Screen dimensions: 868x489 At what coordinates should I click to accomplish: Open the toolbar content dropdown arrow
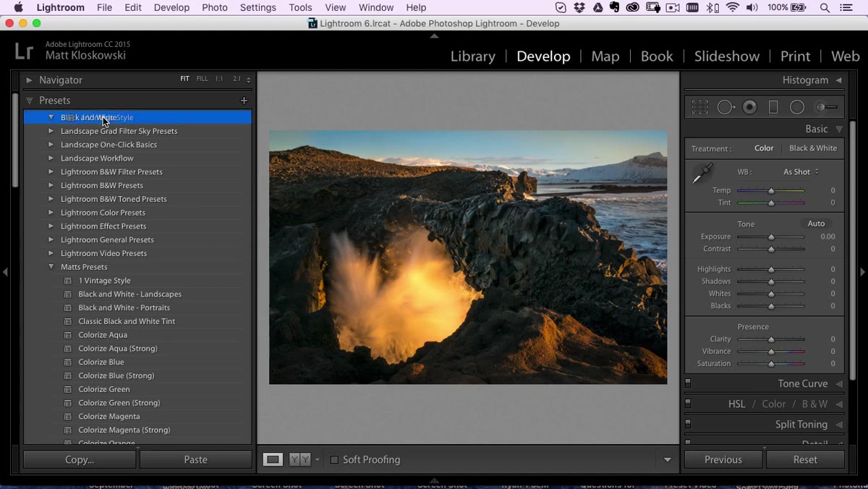click(x=668, y=460)
